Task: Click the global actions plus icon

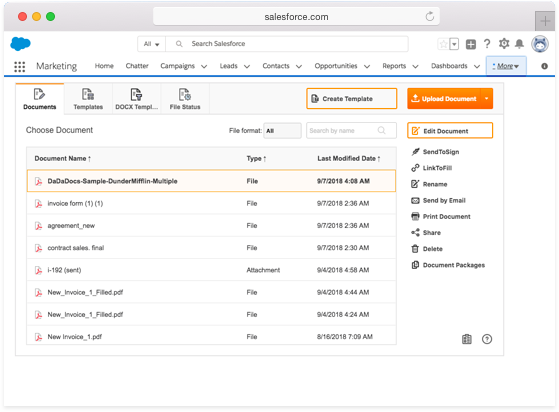Action: point(471,44)
